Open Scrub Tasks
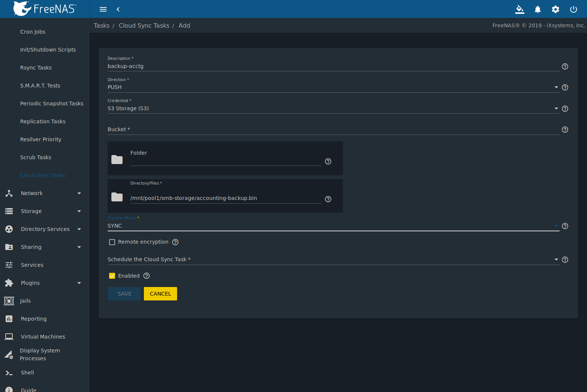The image size is (587, 392). pos(35,157)
